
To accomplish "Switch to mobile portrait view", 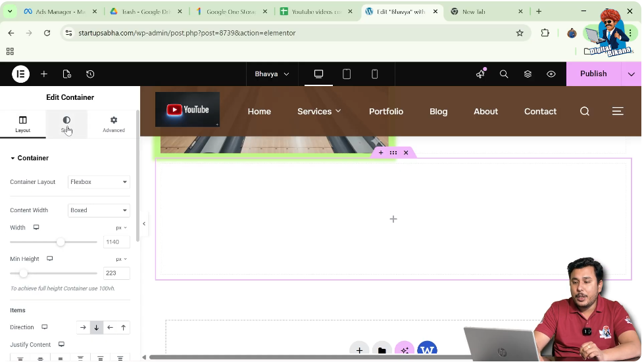I will click(375, 74).
